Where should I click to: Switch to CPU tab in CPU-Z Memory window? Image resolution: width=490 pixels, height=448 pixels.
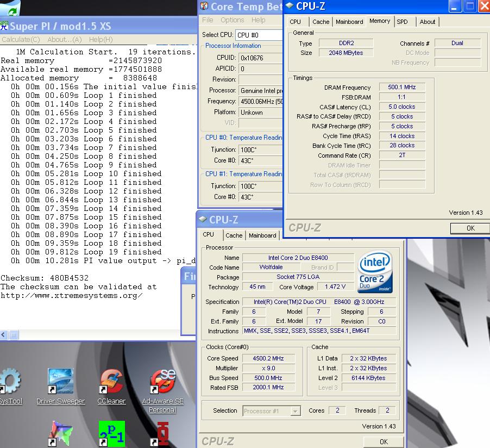click(x=295, y=22)
